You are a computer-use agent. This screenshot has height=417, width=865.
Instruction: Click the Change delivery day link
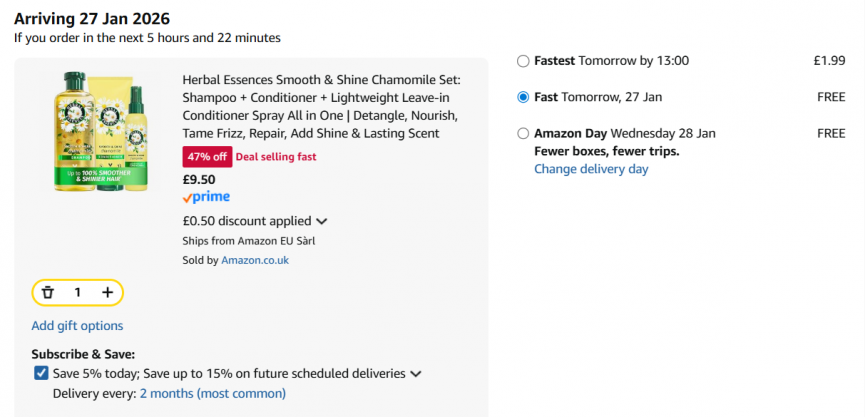591,169
